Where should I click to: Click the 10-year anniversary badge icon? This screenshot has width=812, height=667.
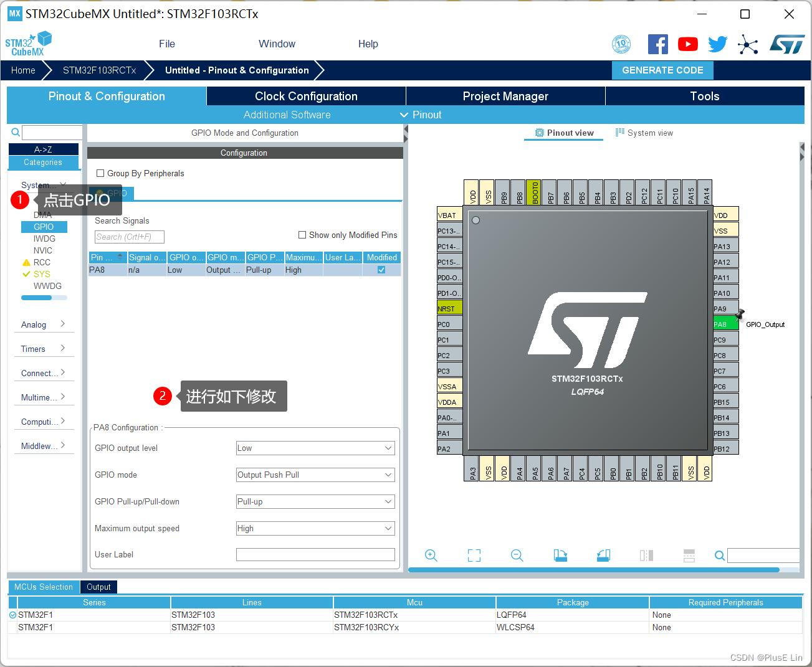pos(621,44)
